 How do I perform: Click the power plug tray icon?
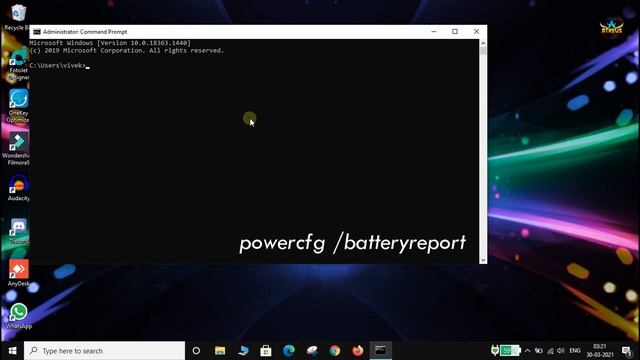[495, 350]
